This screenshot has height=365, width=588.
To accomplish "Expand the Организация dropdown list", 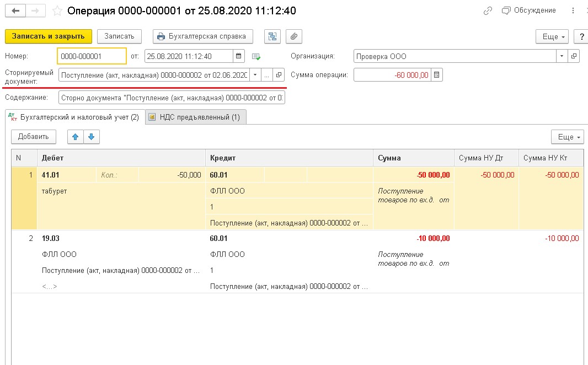I will [562, 56].
